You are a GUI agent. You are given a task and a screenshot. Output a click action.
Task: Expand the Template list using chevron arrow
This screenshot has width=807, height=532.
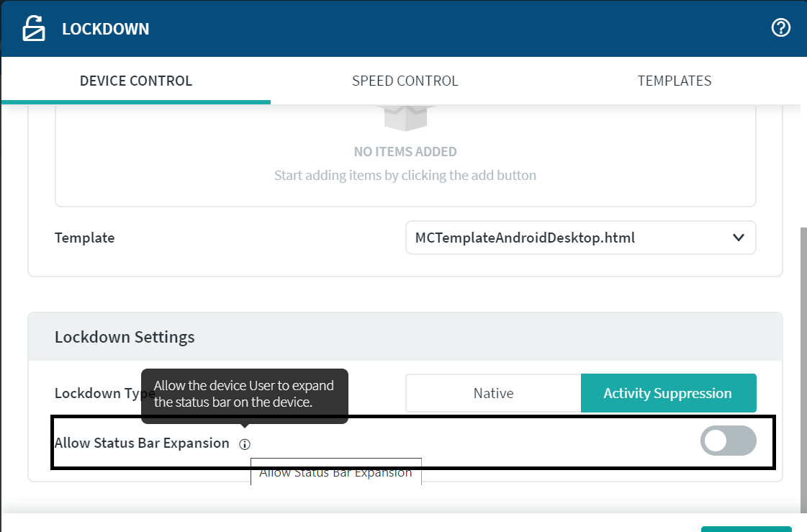point(738,238)
